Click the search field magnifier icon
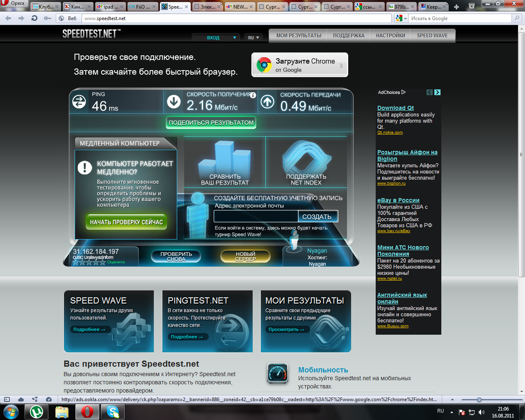The image size is (525, 420). pos(517,18)
